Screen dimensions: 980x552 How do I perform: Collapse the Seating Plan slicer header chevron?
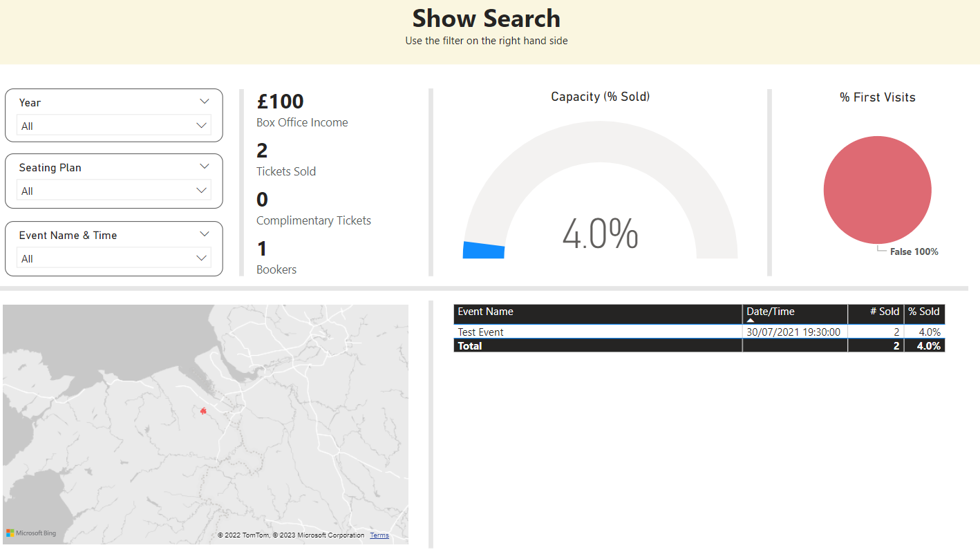click(x=204, y=166)
